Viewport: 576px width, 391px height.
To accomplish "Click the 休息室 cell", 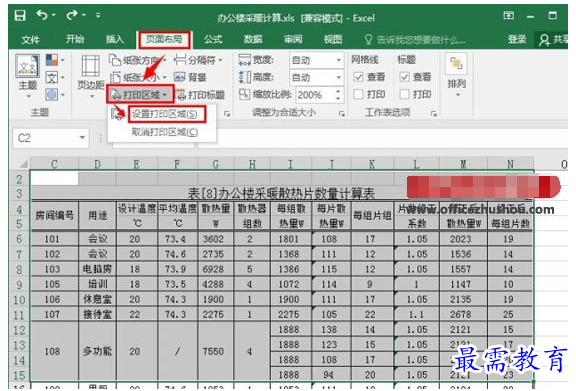I will coord(97,299).
